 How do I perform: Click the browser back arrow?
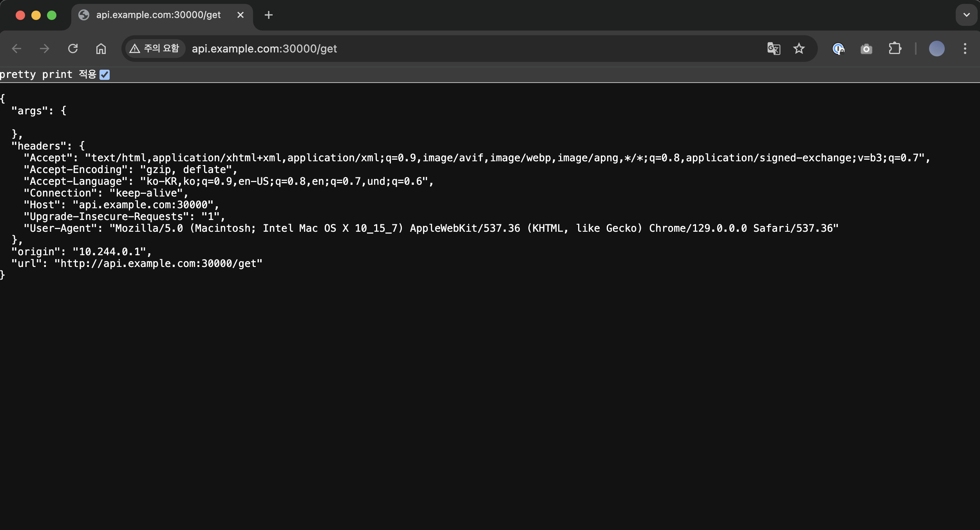click(x=16, y=49)
